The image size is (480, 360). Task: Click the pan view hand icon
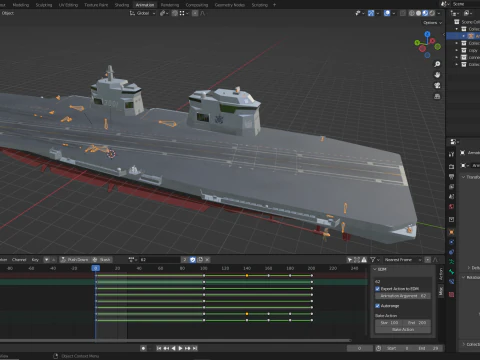(437, 75)
